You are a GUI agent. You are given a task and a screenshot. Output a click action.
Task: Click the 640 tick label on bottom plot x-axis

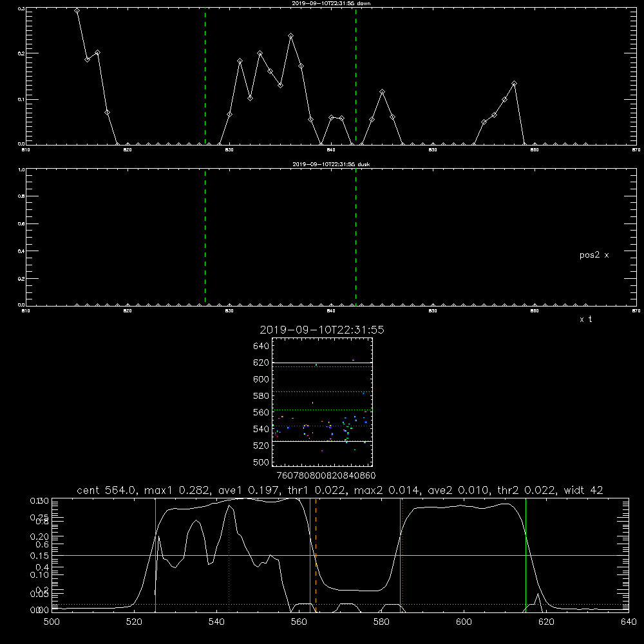click(629, 622)
